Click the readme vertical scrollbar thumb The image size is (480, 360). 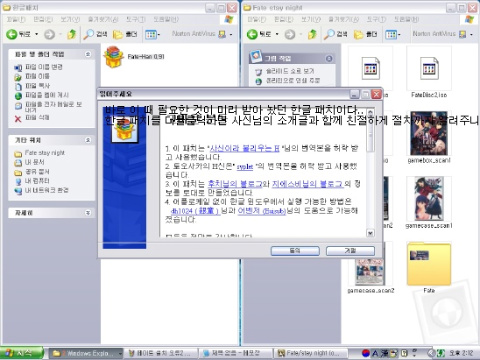pos(370,134)
